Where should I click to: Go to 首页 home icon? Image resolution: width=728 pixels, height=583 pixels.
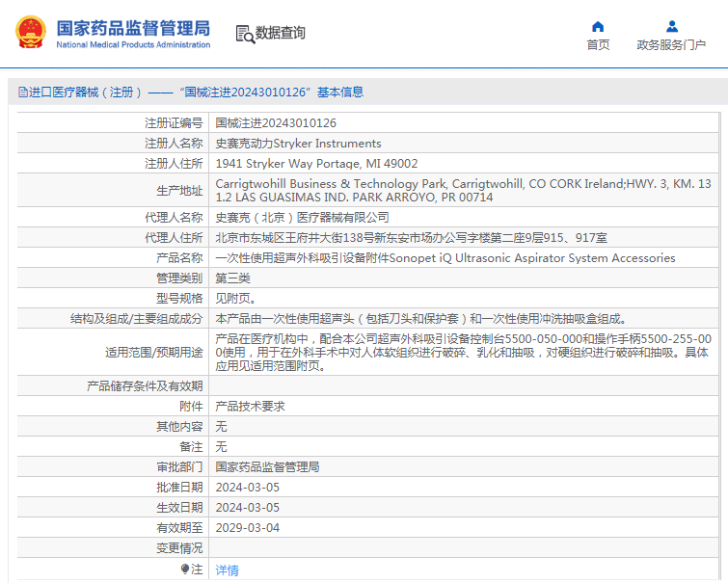(598, 26)
